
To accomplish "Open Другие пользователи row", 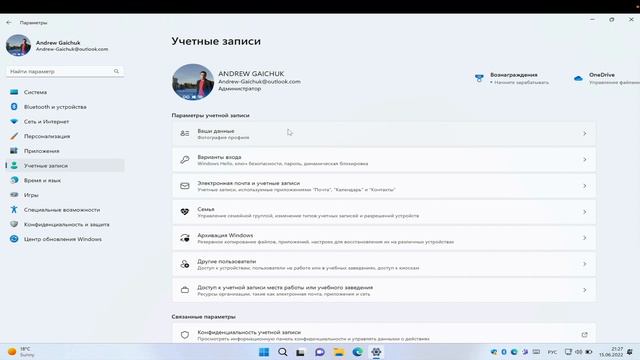I will click(x=384, y=264).
